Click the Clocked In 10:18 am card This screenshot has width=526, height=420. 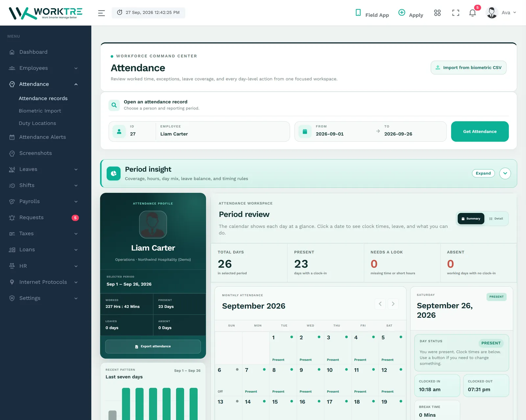coord(437,386)
